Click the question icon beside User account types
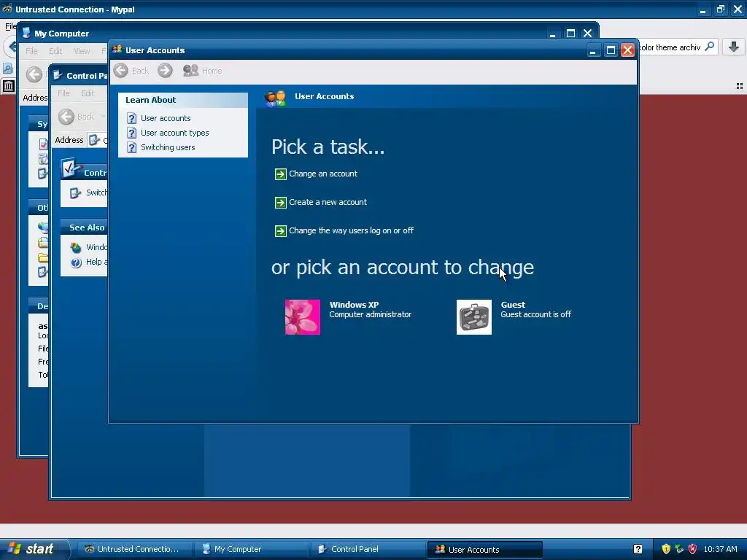This screenshot has height=560, width=747. (131, 133)
